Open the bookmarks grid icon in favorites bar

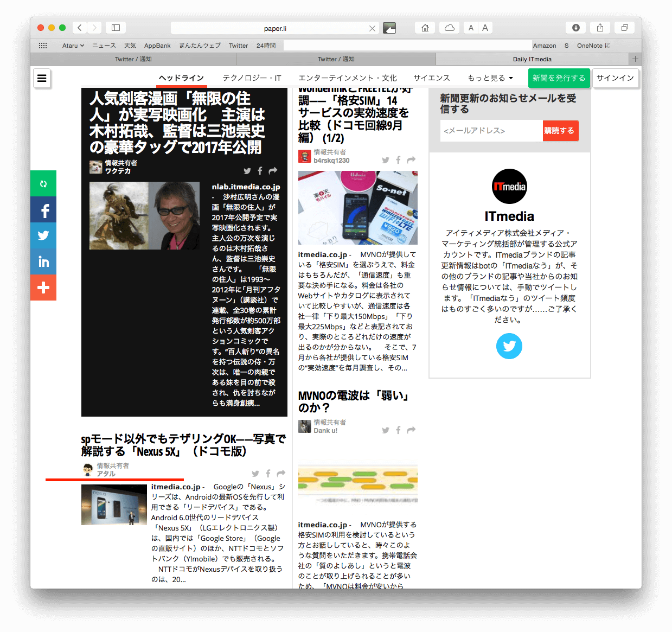(x=43, y=46)
